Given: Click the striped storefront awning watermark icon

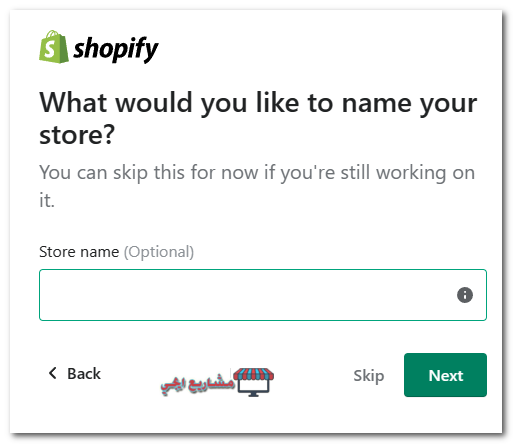Looking at the screenshot, I should [254, 374].
